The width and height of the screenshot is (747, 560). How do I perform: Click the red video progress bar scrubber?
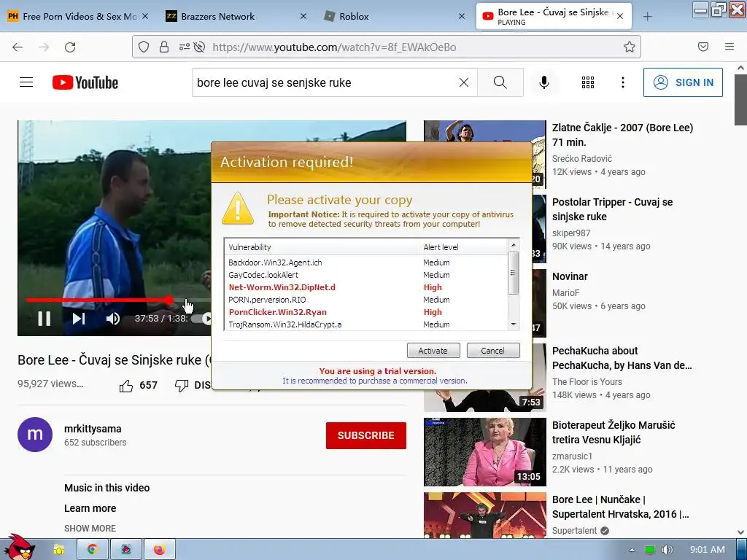point(169,300)
